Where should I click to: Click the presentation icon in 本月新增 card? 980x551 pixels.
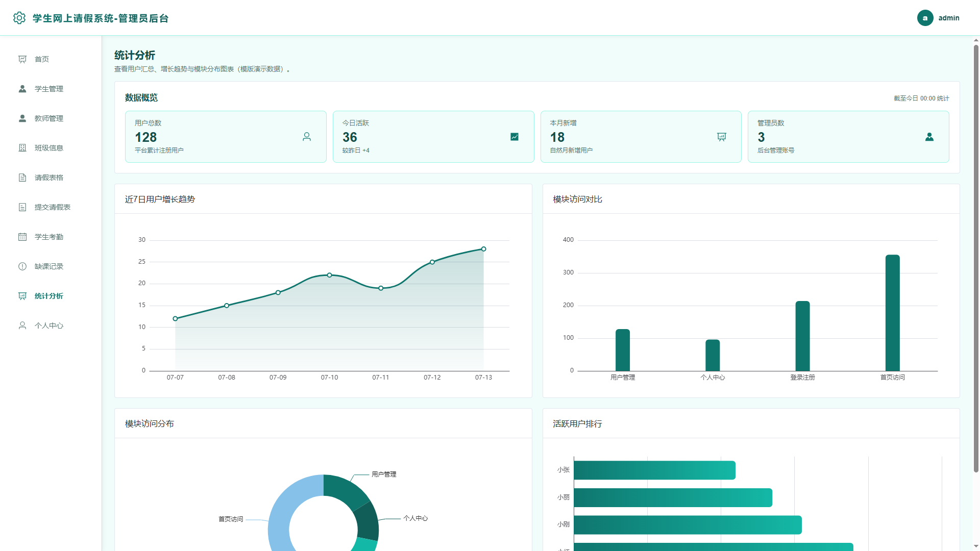coord(722,137)
